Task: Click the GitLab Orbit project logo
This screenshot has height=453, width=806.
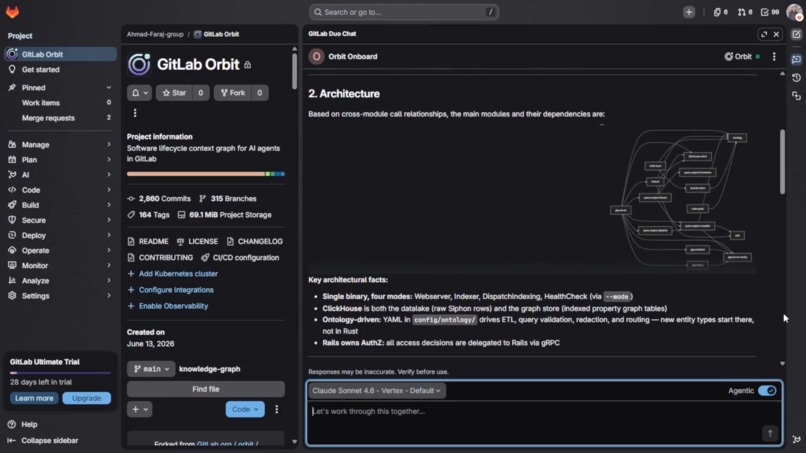Action: [x=139, y=64]
